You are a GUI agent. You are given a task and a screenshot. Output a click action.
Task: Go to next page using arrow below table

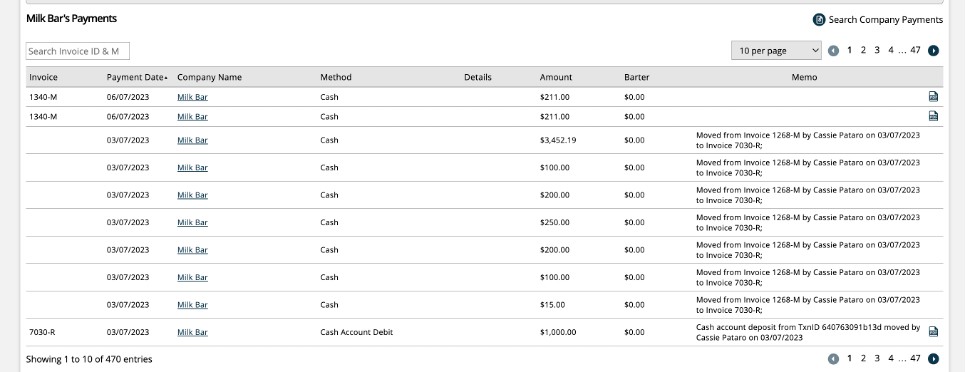[x=933, y=358]
